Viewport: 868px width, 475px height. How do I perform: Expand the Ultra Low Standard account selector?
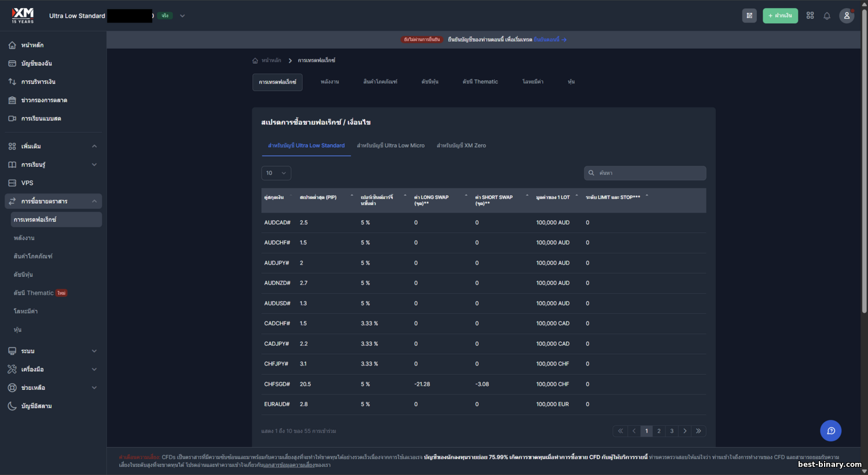click(x=182, y=16)
